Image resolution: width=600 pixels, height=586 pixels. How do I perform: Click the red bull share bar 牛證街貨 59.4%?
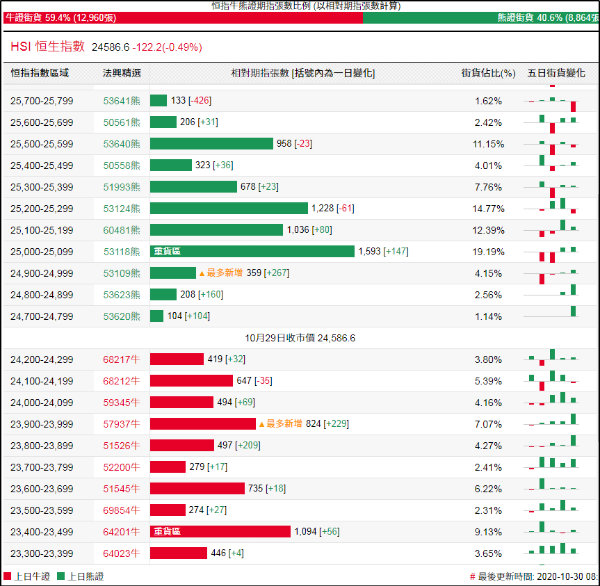pos(183,18)
